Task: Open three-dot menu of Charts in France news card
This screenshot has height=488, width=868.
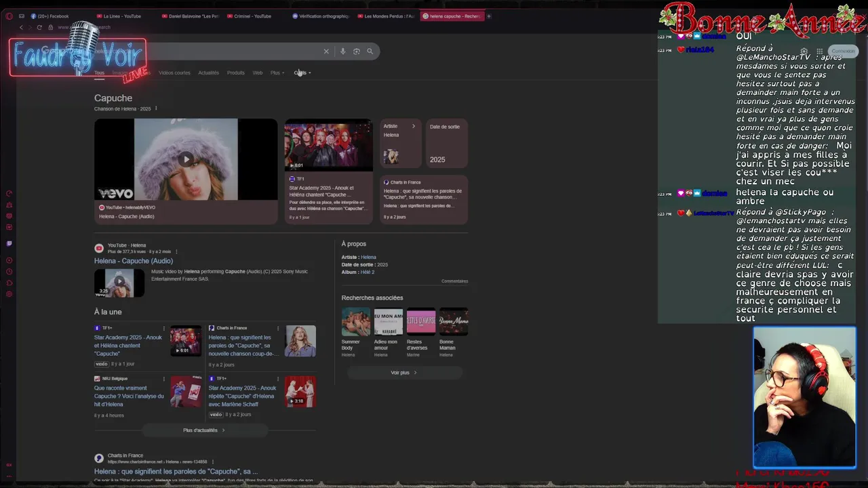Action: 278,328
